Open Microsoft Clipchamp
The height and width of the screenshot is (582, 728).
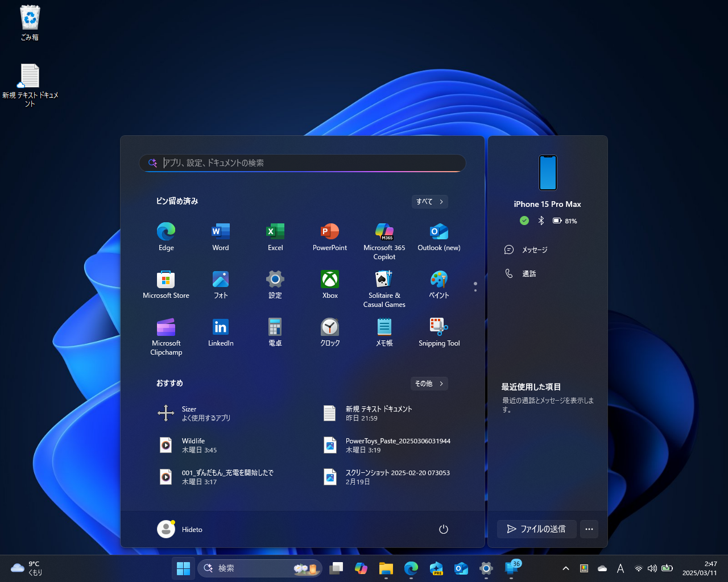click(x=166, y=336)
